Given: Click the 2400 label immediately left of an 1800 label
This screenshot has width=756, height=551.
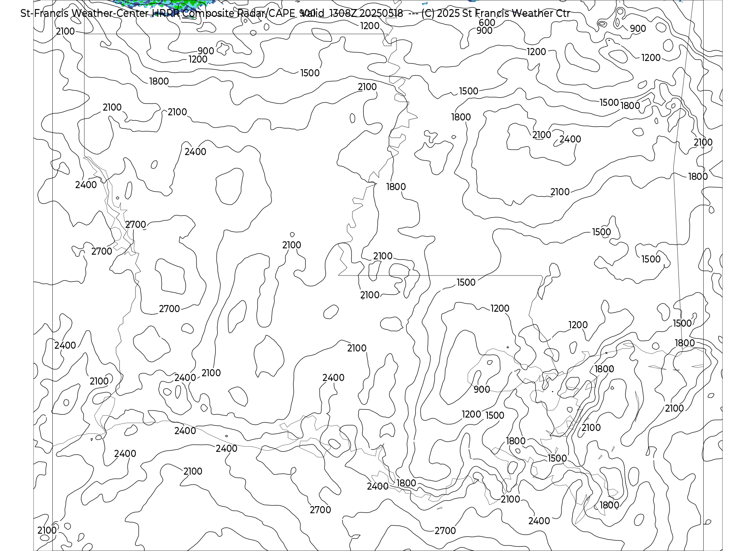Looking at the screenshot, I should 378,486.
